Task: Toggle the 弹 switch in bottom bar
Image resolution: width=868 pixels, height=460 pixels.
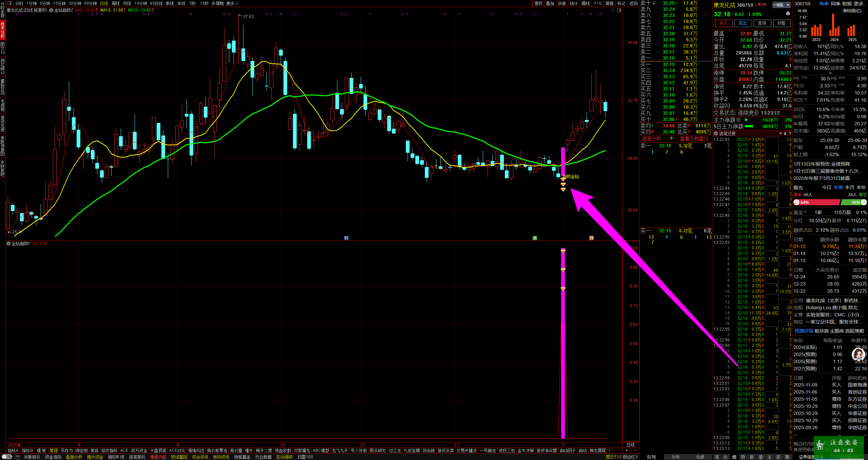Action: coord(6,457)
